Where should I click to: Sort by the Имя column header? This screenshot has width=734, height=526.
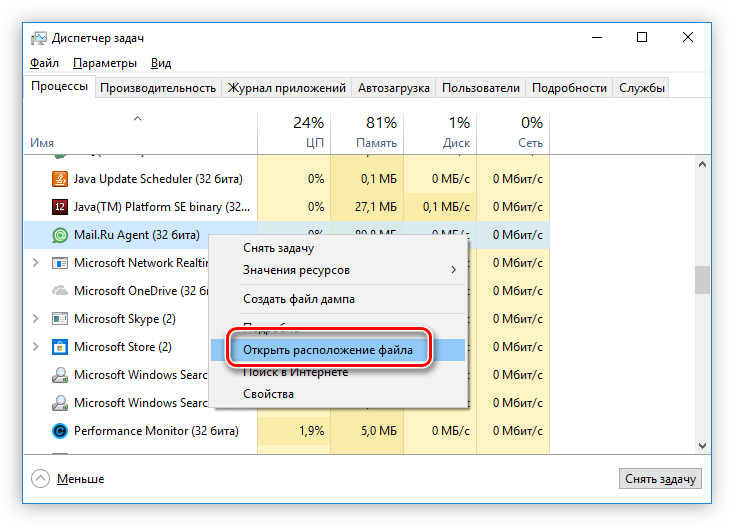tap(140, 133)
